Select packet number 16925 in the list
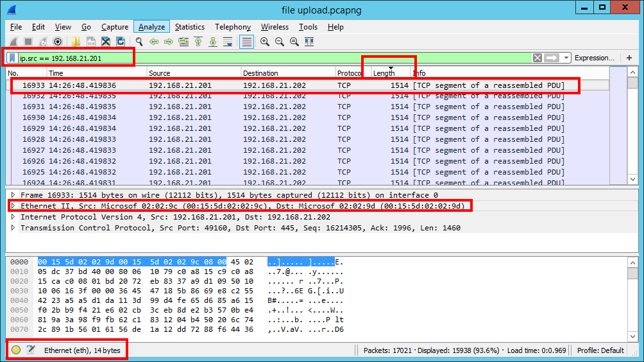The width and height of the screenshot is (644, 362). (307, 172)
